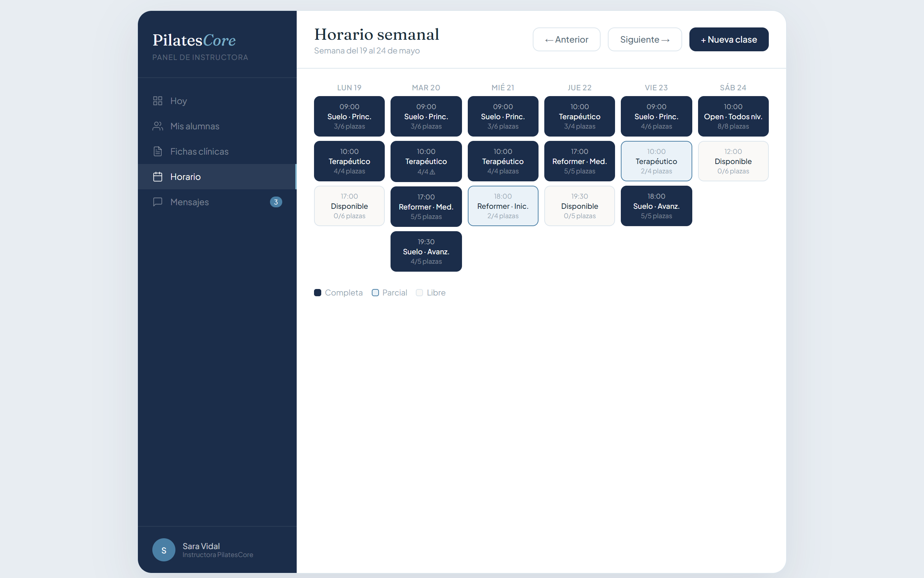
Task: Open Tuesday 10:00 Terapéutico class
Action: 426,161
